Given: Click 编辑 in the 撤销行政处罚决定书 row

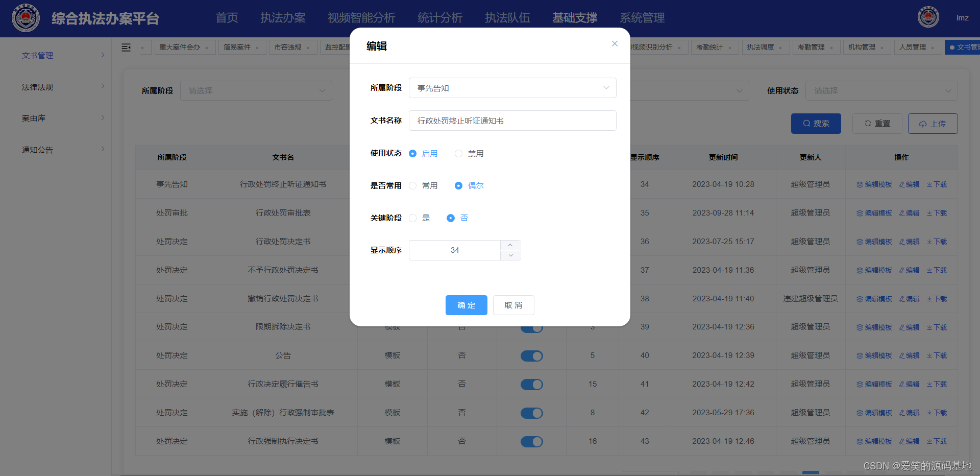Looking at the screenshot, I should click(909, 299).
